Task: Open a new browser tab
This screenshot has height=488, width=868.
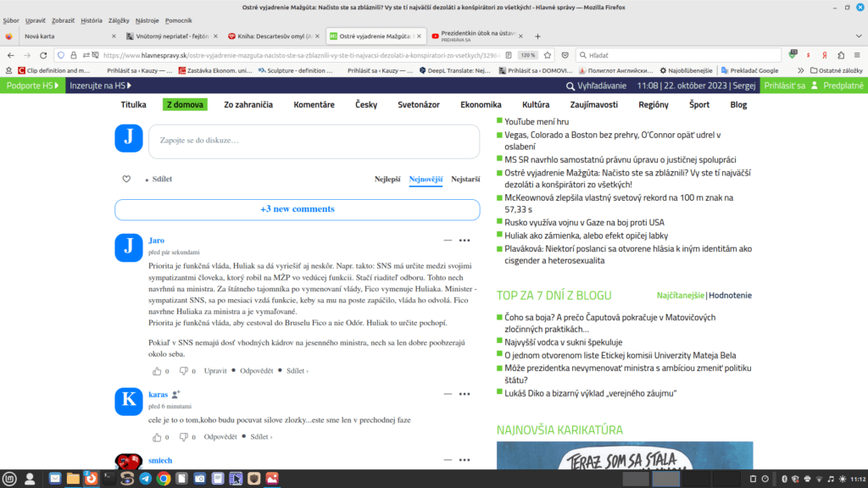Action: [537, 36]
